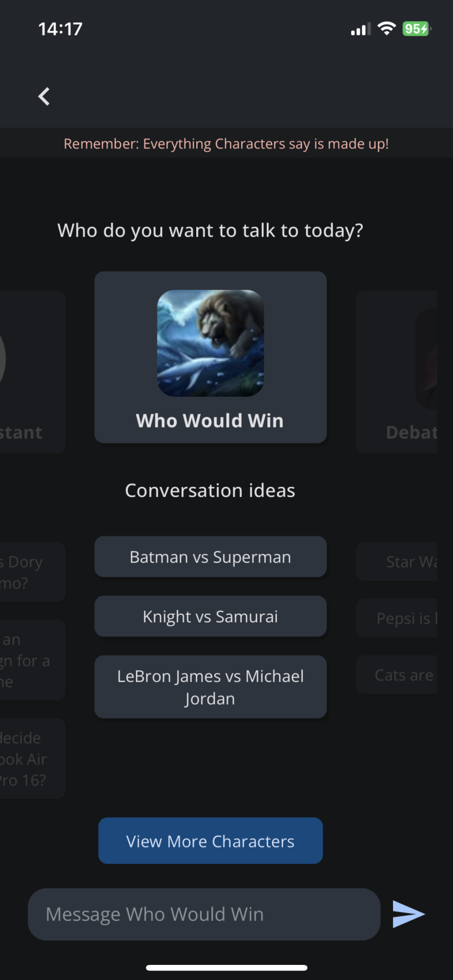453x980 pixels.
Task: Select the Dory conversation idea on left
Action: tap(33, 572)
